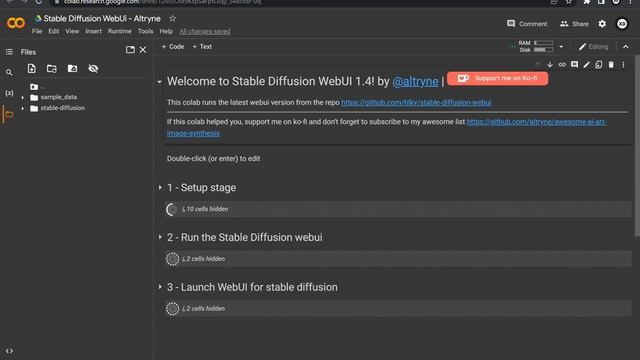Run the hidden cells under Setup stage

(172, 209)
